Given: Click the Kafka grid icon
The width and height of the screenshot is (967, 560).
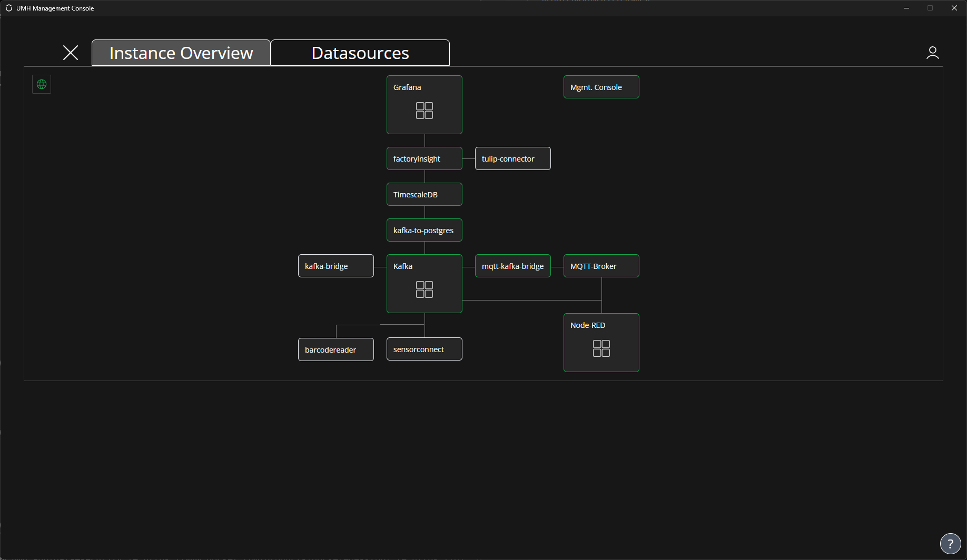Looking at the screenshot, I should [x=424, y=289].
